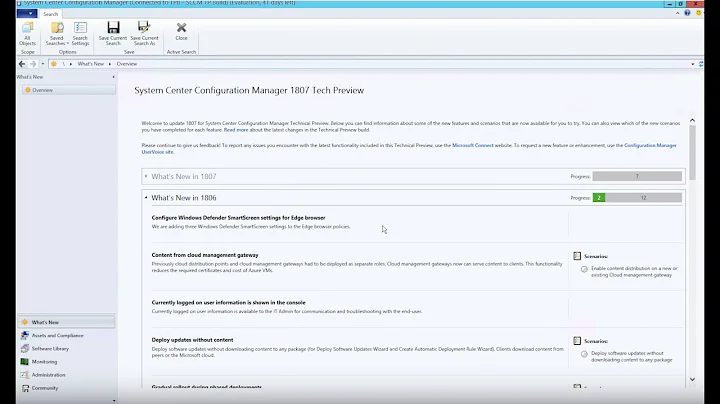This screenshot has width=720, height=404.
Task: Click Overview in the breadcrumb
Action: pyautogui.click(x=127, y=64)
